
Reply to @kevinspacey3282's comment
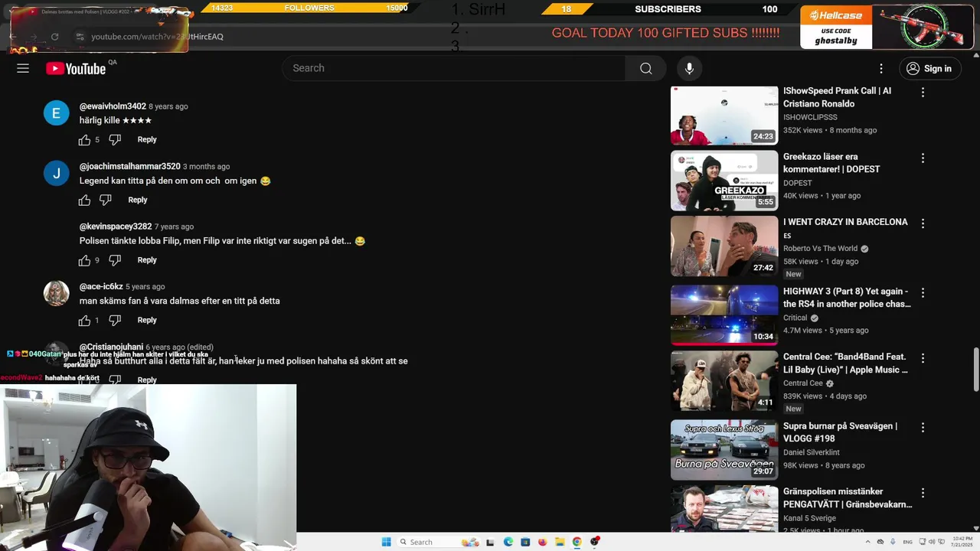tap(147, 260)
